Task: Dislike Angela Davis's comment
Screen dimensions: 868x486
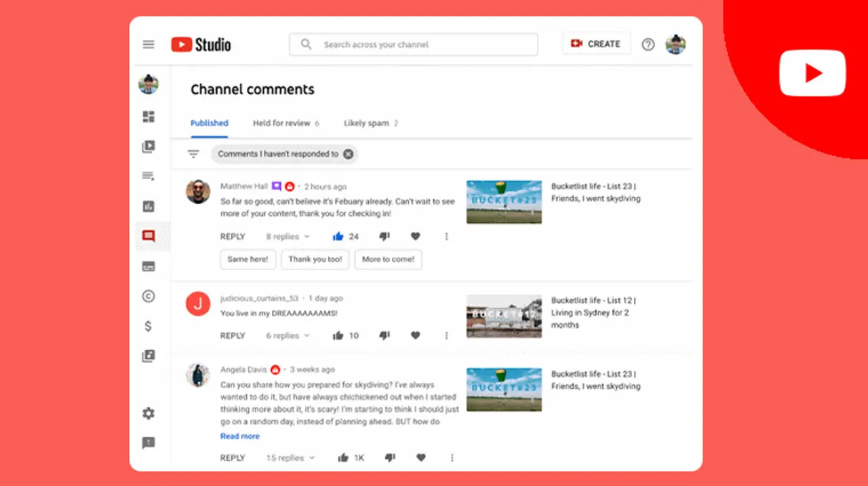Action: click(390, 457)
